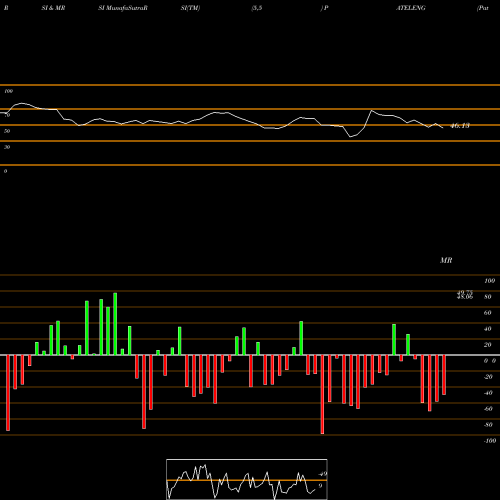Click the 'SI & MR' header text
The width and height of the screenshot is (500, 500).
click(x=53, y=8)
